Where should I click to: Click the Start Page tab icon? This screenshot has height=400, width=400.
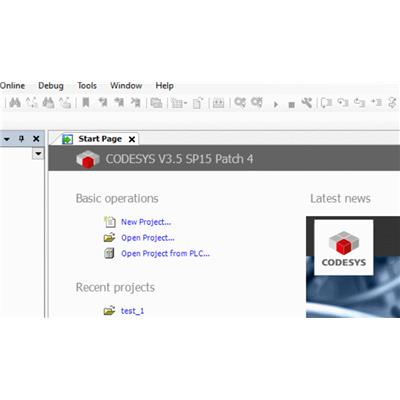[68, 139]
